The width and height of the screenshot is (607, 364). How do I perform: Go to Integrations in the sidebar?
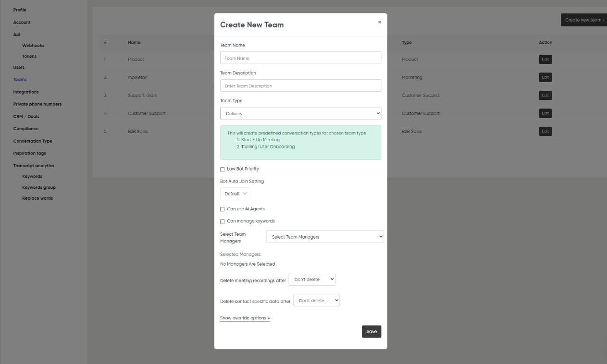[26, 92]
